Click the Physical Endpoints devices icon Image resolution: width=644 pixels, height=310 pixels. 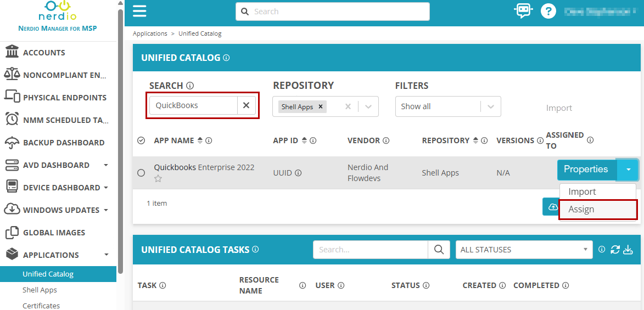[x=12, y=97]
